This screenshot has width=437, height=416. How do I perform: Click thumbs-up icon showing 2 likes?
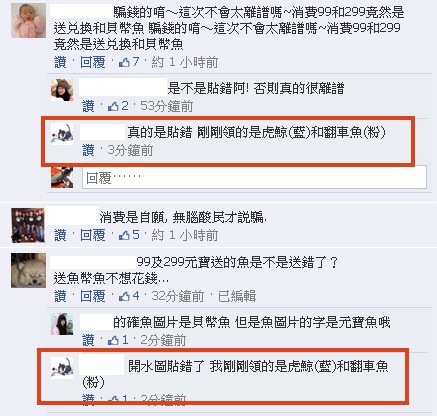[113, 106]
